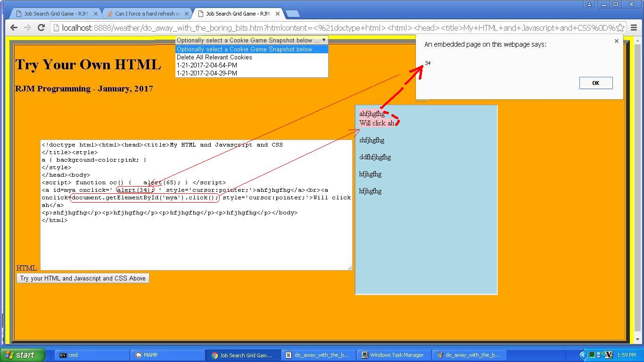Close the 'Can I force a hard refresh' tab
The height and width of the screenshot is (362, 644).
tap(187, 14)
